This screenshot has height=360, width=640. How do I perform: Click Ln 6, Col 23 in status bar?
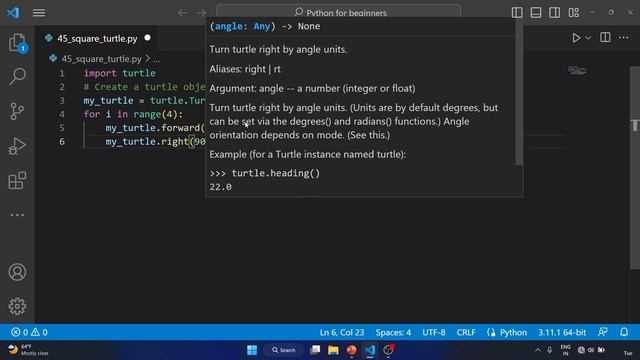tap(342, 332)
